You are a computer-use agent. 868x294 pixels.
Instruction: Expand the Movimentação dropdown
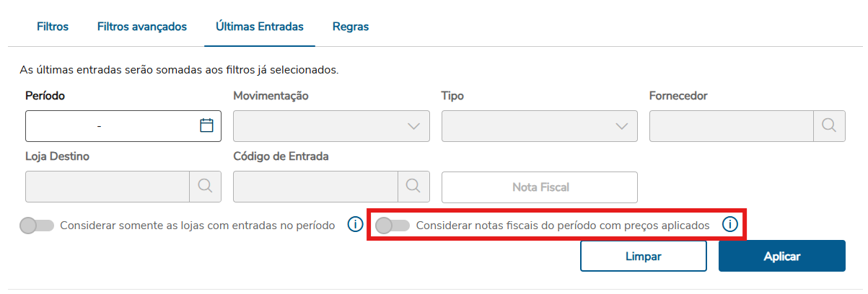331,126
